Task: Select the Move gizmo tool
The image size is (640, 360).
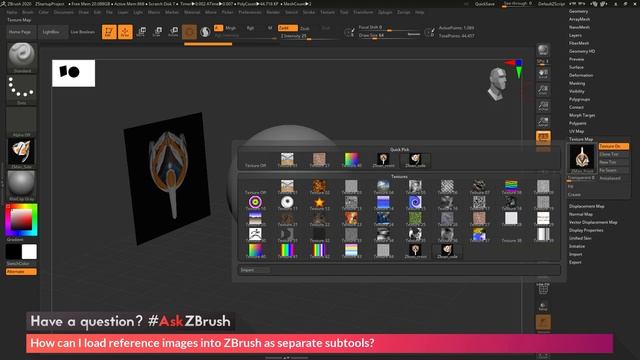Action: tap(141, 32)
